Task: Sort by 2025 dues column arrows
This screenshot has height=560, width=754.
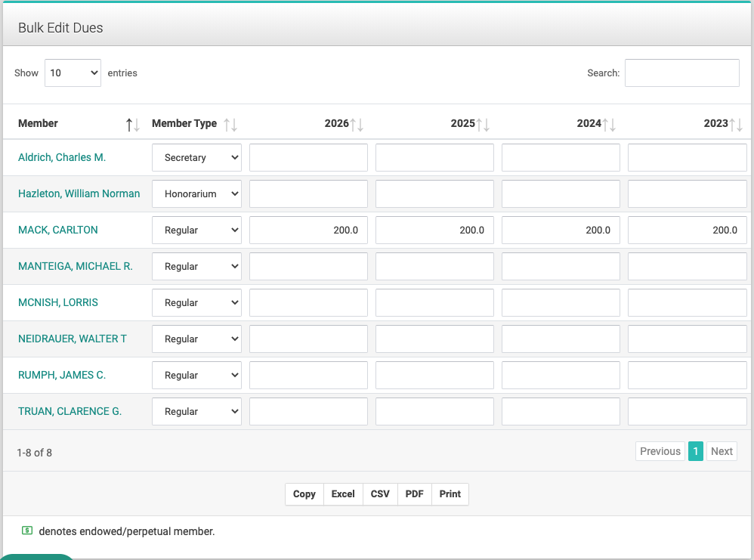Action: tap(482, 125)
